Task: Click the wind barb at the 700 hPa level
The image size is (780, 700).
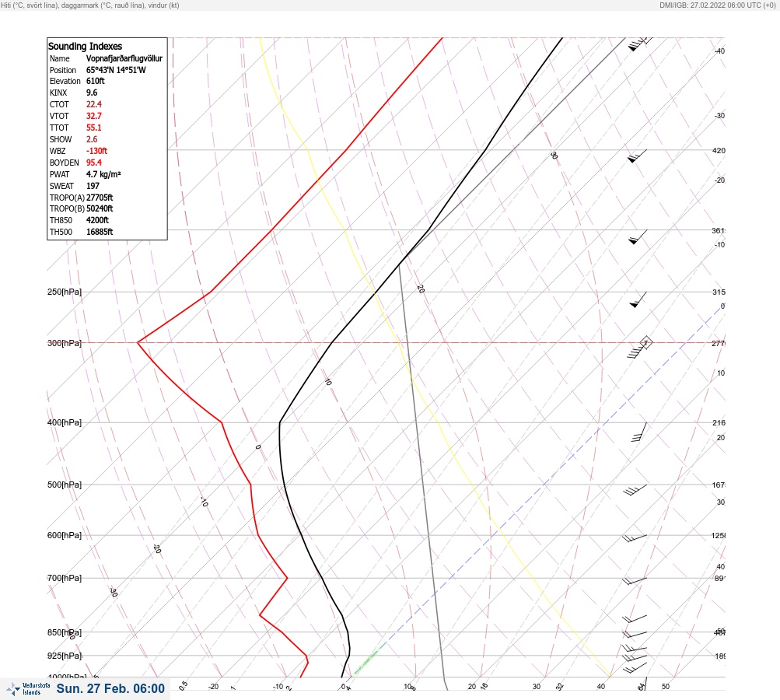Action: 635,581
